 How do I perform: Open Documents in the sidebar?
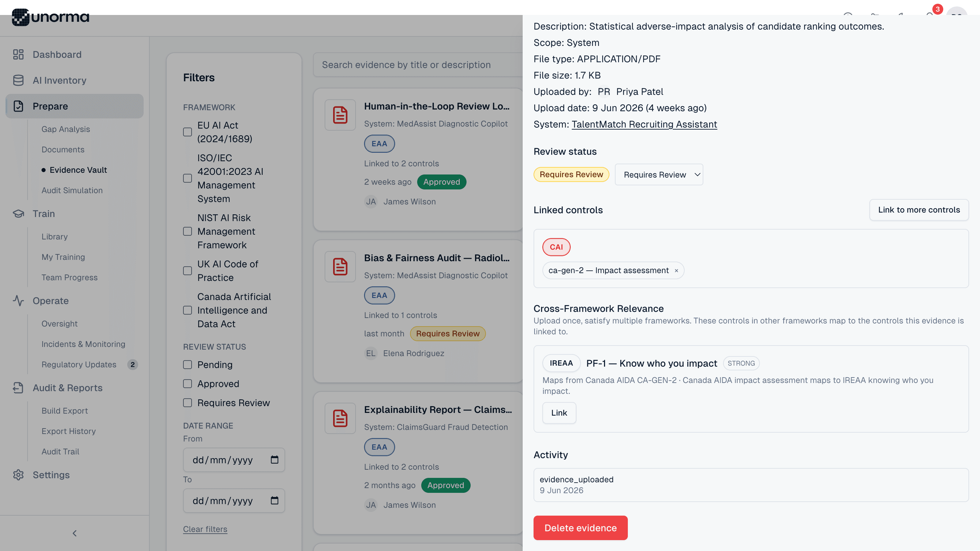click(x=63, y=149)
